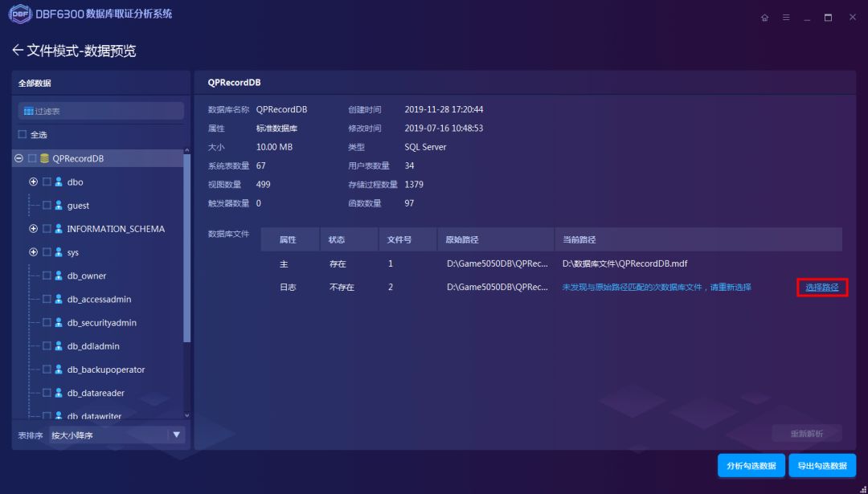868x494 pixels.
Task: Click the dbo user icon
Action: [x=59, y=182]
